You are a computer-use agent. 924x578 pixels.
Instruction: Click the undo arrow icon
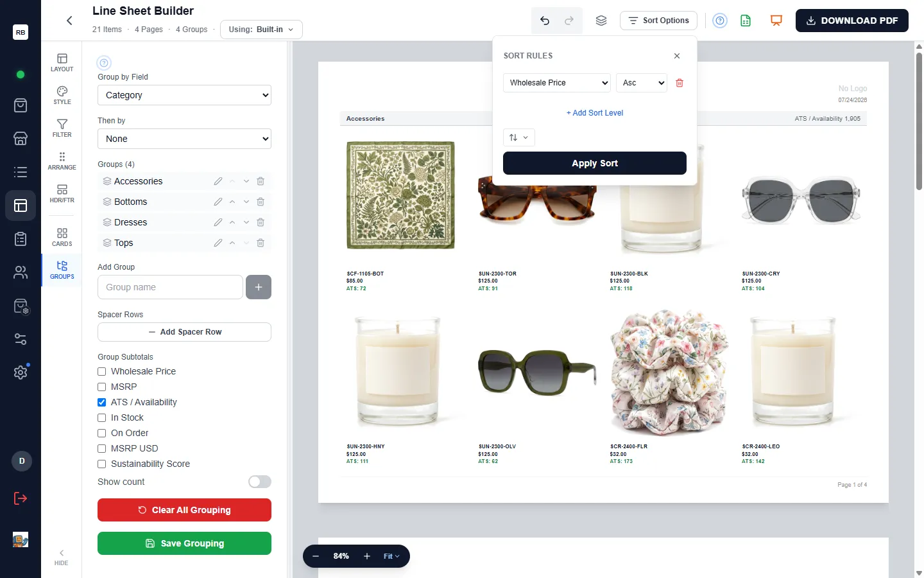(x=545, y=21)
